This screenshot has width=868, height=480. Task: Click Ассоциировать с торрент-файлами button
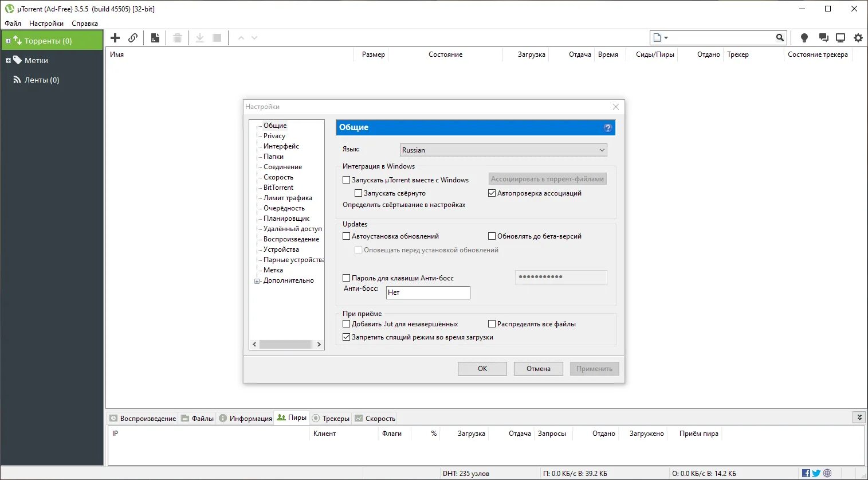[x=547, y=179]
